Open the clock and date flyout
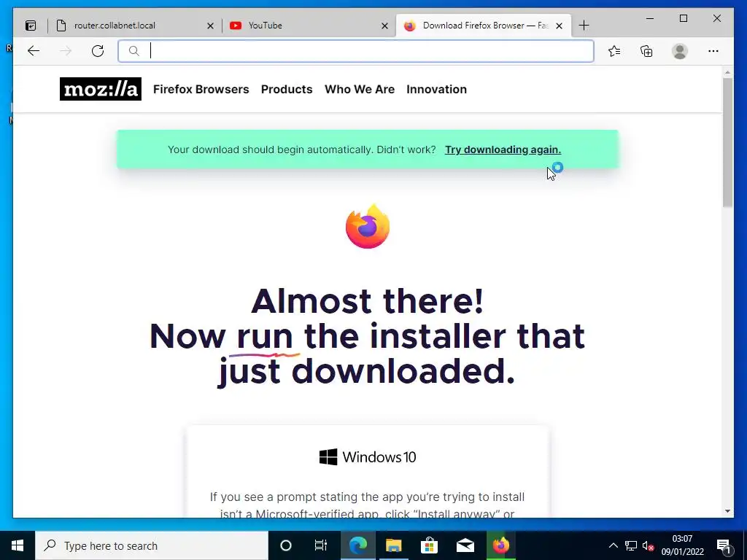Image resolution: width=747 pixels, height=560 pixels. pyautogui.click(x=682, y=545)
